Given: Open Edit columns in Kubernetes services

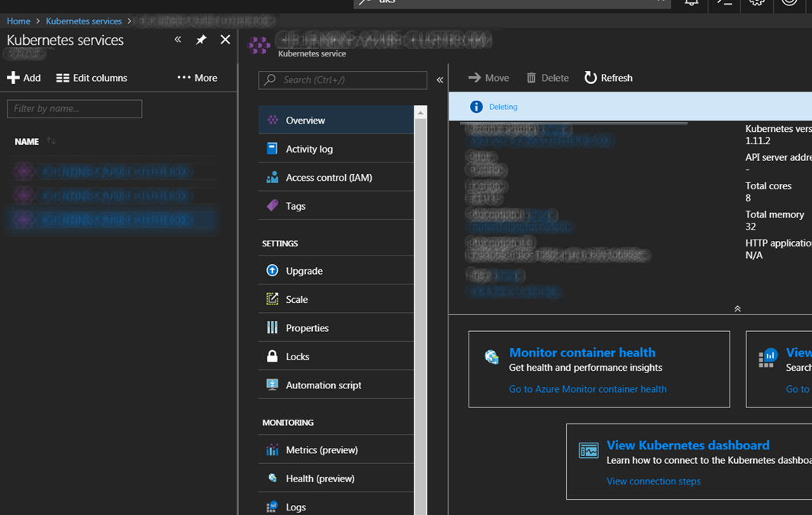Looking at the screenshot, I should pos(92,78).
